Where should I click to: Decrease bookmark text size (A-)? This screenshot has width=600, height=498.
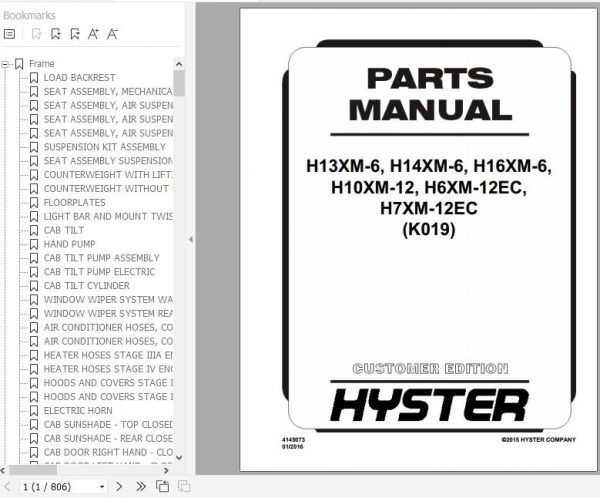(112, 34)
